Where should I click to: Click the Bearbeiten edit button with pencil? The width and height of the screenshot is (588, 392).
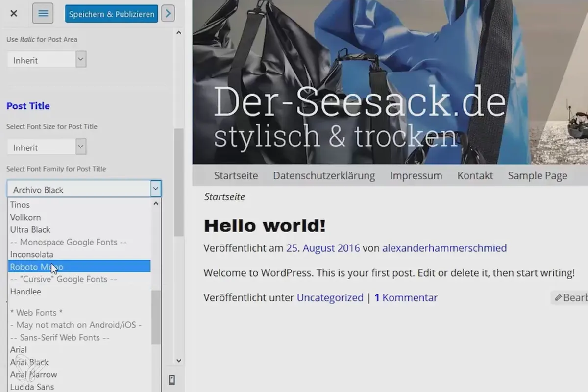pyautogui.click(x=570, y=297)
